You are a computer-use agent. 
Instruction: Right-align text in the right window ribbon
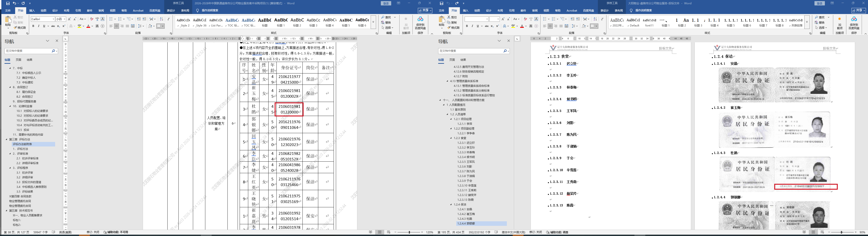(556, 26)
